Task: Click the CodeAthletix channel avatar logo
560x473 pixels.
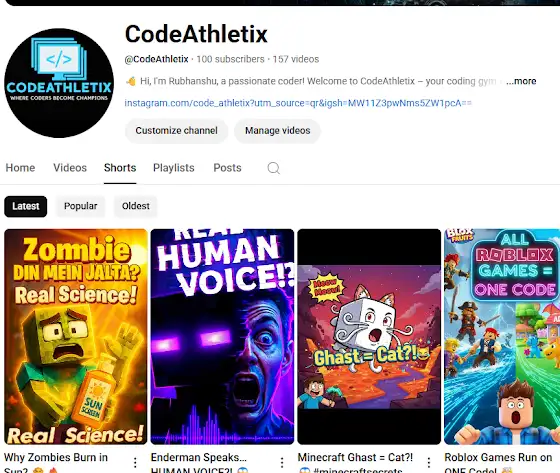Action: tap(59, 83)
